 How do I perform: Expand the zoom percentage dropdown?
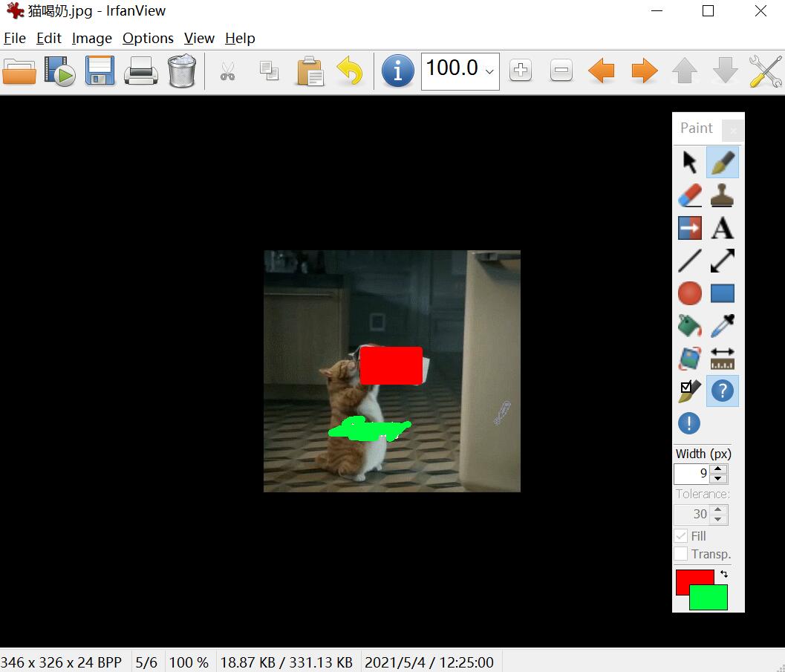tap(489, 71)
